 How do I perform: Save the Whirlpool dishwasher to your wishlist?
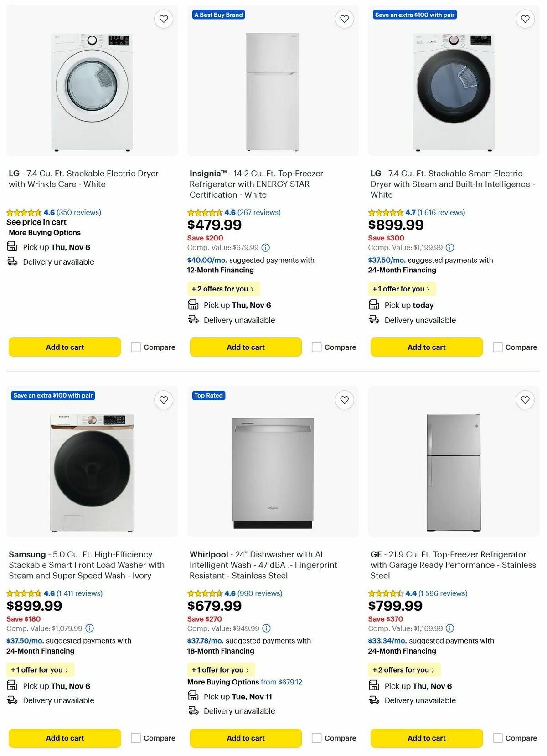[x=344, y=399]
